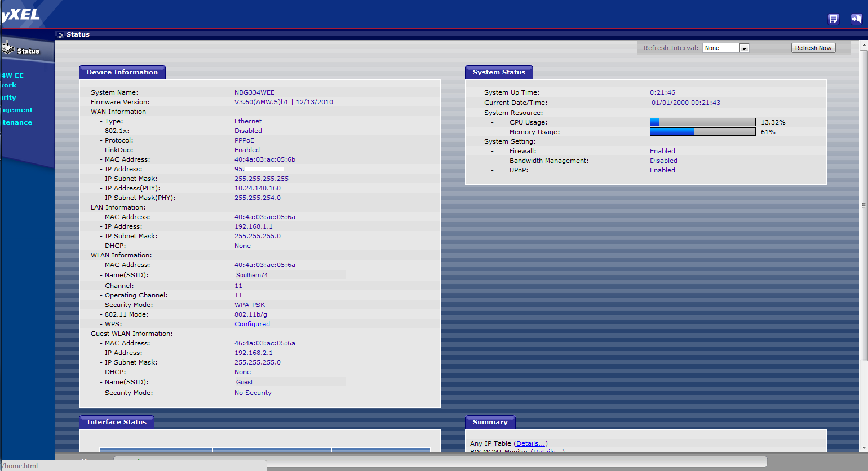
Task: Click the CPU Usage progress bar
Action: pyautogui.click(x=702, y=122)
